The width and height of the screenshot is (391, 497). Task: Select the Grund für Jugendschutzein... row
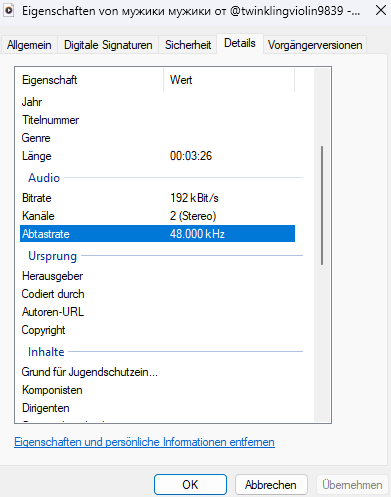point(157,372)
